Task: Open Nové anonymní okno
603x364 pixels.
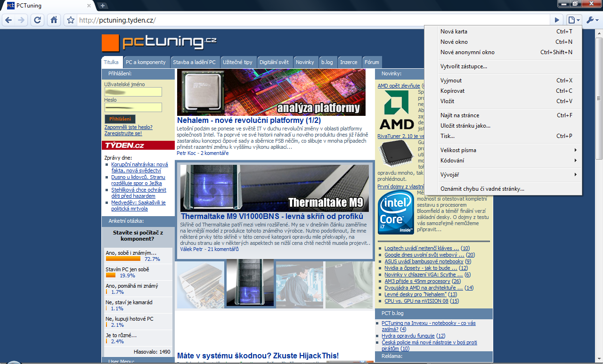Action: (x=503, y=52)
